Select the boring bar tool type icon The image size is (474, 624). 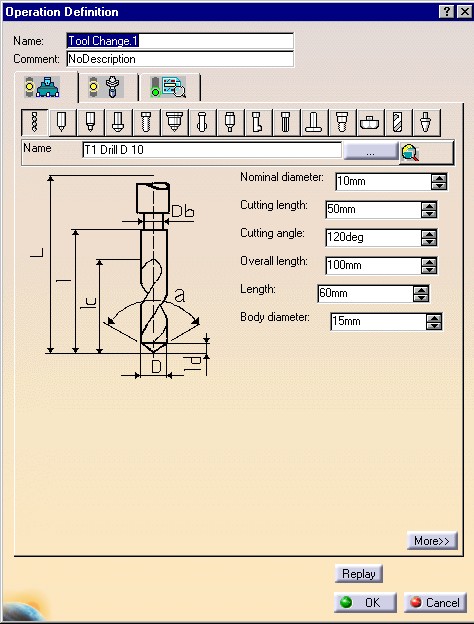point(257,122)
